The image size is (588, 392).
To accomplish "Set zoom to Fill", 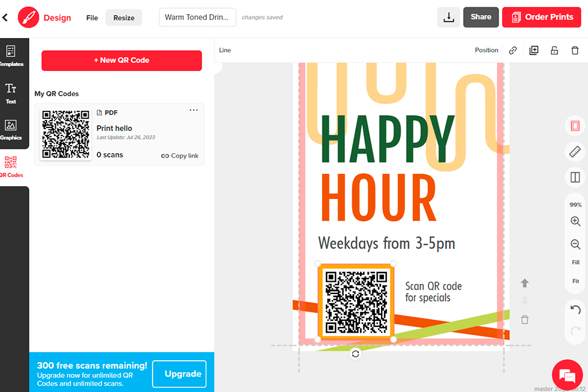I will pyautogui.click(x=575, y=263).
